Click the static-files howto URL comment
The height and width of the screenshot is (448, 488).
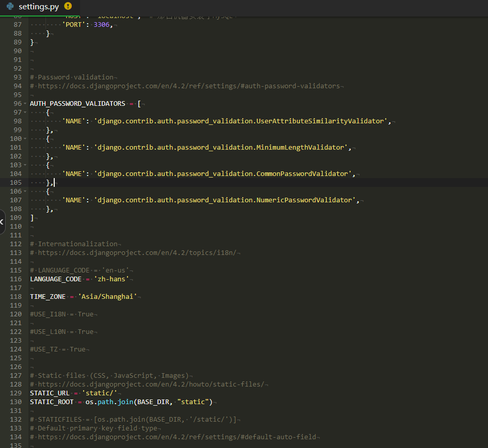coord(147,385)
